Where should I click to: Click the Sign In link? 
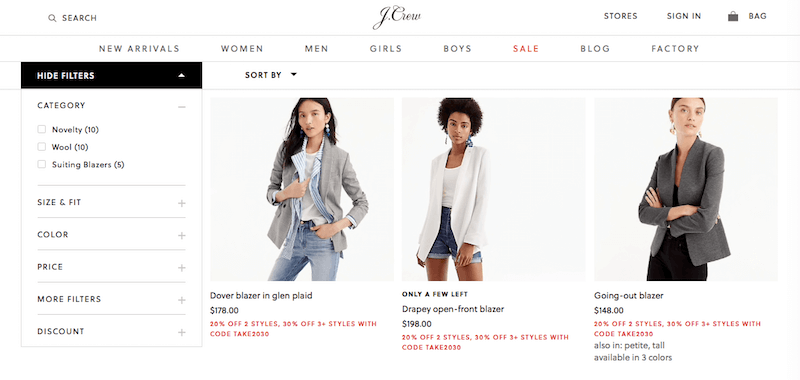coord(684,16)
